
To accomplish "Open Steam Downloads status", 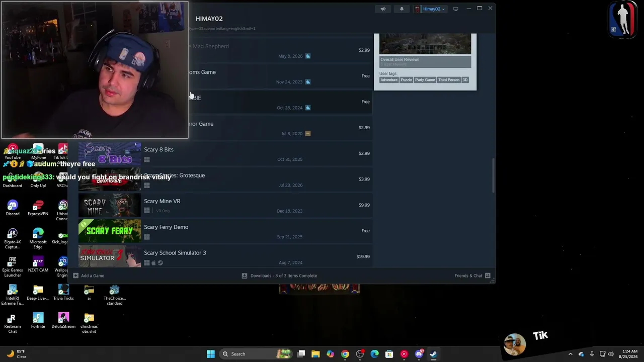I will [279, 276].
